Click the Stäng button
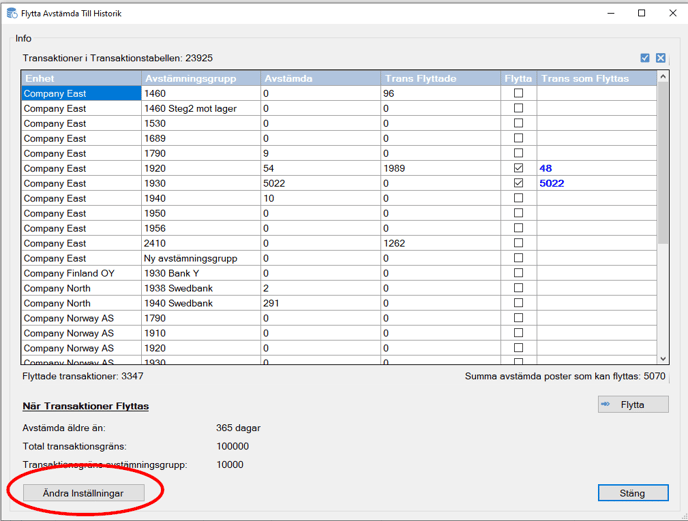 coord(633,493)
